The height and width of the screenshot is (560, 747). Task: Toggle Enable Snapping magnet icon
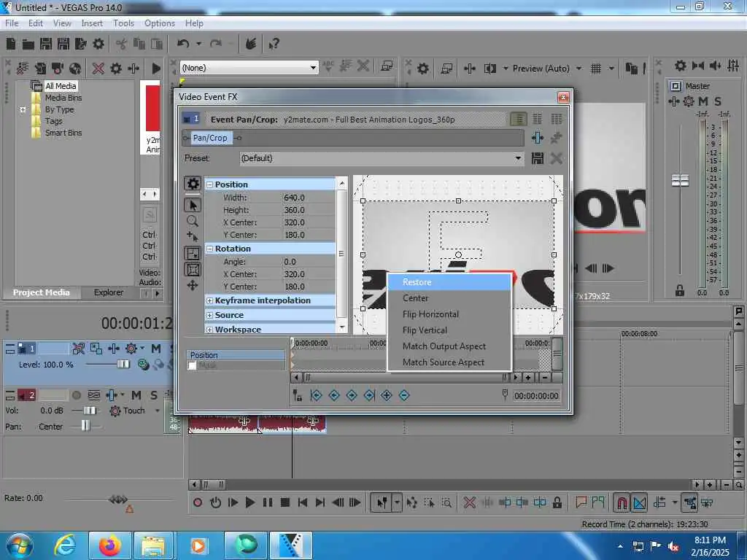[622, 503]
